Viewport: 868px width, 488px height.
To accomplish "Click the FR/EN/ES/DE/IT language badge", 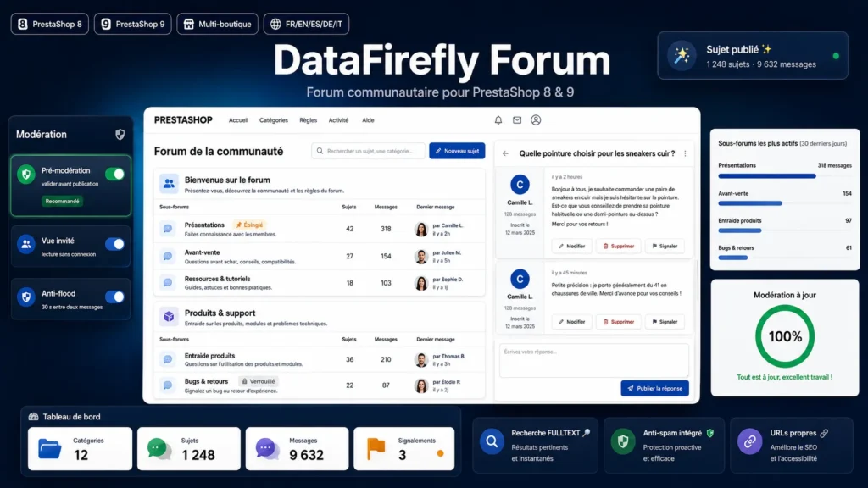I will [306, 24].
